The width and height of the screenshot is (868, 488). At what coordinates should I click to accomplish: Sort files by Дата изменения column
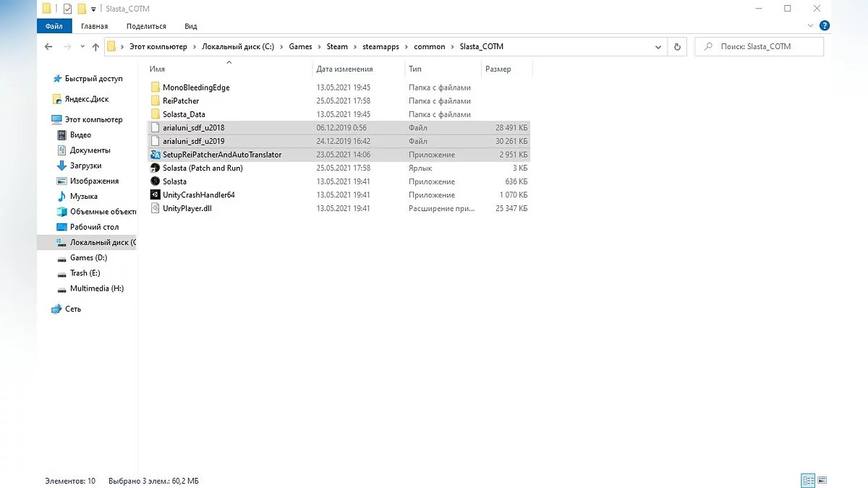point(344,69)
